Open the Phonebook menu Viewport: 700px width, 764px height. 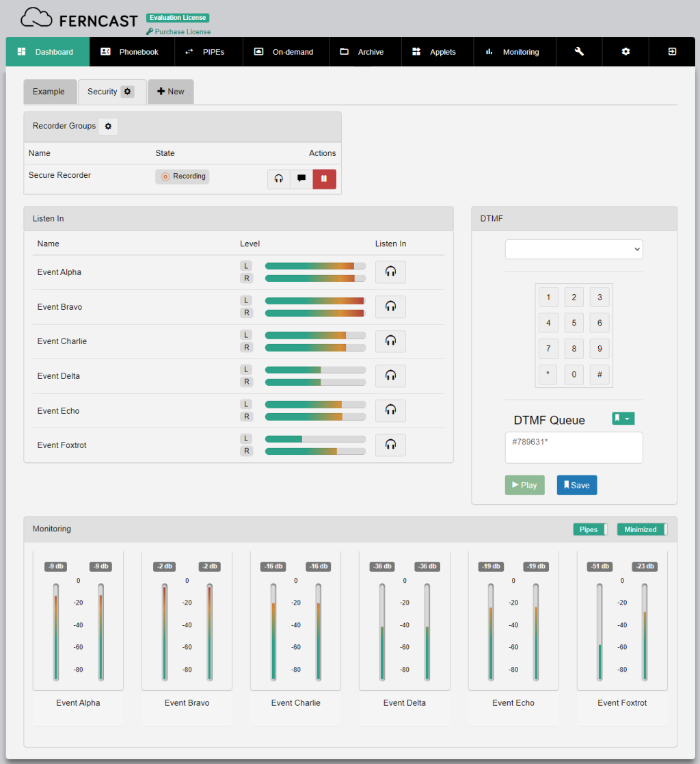click(x=131, y=52)
